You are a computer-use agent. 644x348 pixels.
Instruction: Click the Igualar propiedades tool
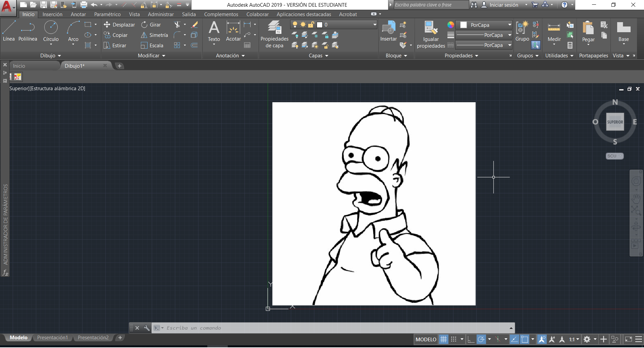pyautogui.click(x=431, y=34)
